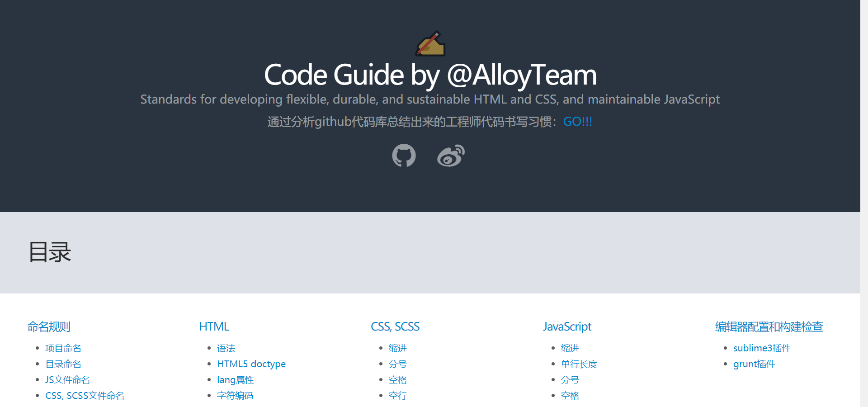Screen dimensions: 868x407
Task: Jump to 分号 under CSS, SCSS
Action: 398,364
